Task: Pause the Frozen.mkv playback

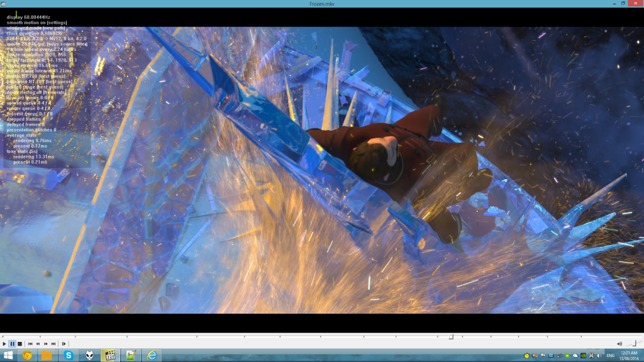Action: (x=13, y=344)
